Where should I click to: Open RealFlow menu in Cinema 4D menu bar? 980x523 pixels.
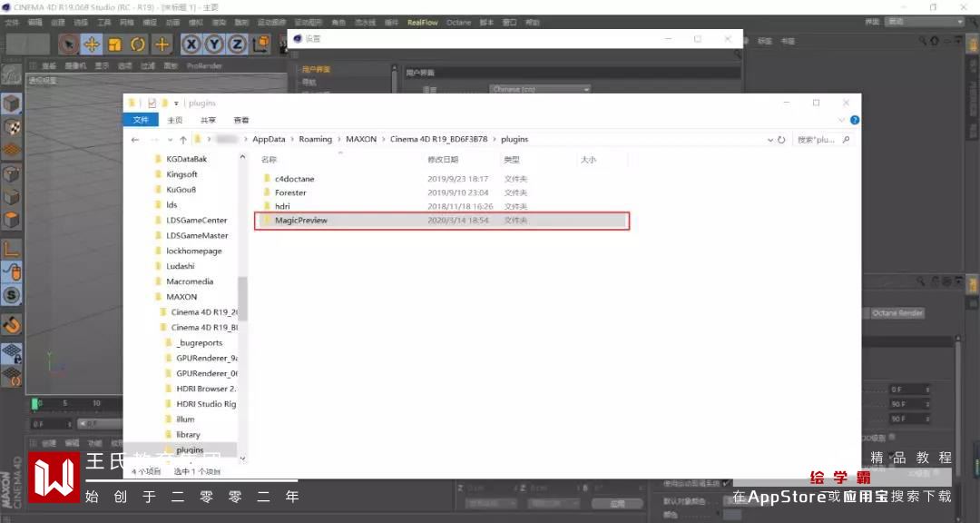tap(423, 23)
